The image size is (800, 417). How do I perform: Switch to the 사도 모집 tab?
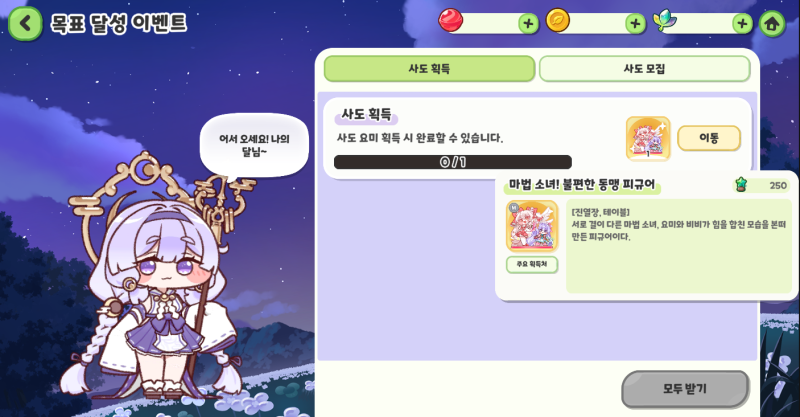[x=644, y=68]
